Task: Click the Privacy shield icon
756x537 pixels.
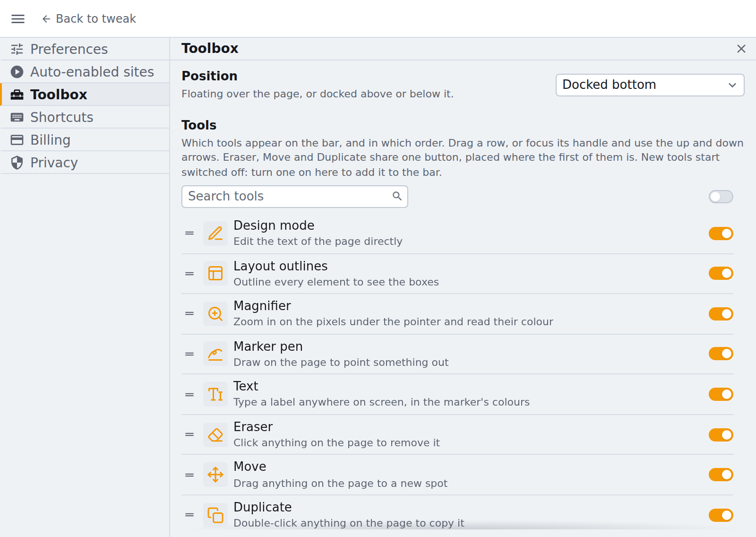Action: click(17, 163)
